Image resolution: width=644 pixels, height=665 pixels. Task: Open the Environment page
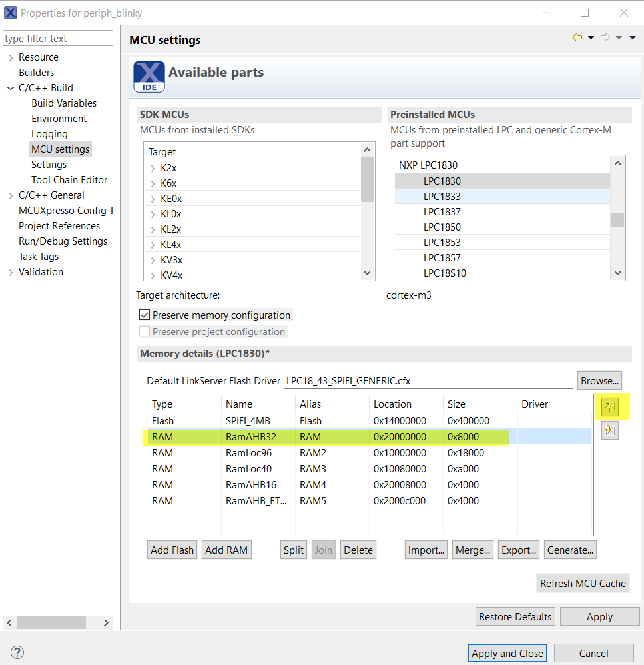click(x=59, y=119)
